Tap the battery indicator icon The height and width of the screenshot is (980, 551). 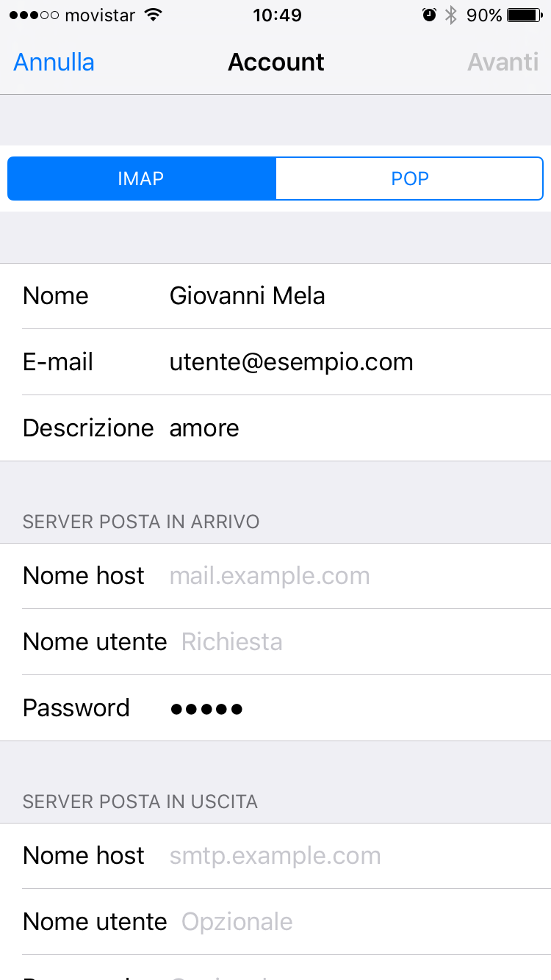[525, 15]
